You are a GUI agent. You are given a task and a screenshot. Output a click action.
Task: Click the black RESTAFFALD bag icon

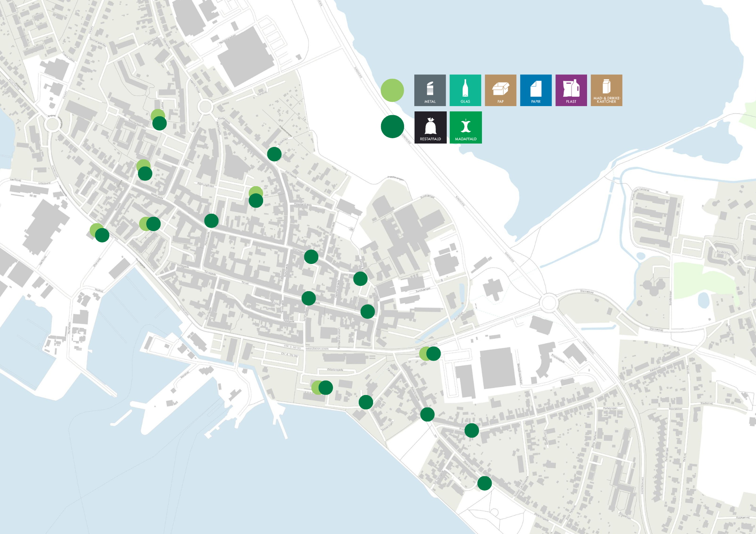430,127
